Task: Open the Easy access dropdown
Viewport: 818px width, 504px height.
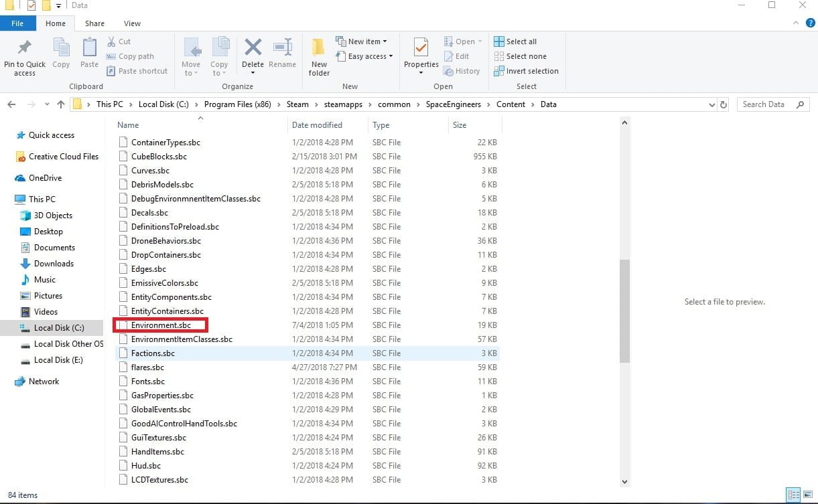Action: pos(364,56)
